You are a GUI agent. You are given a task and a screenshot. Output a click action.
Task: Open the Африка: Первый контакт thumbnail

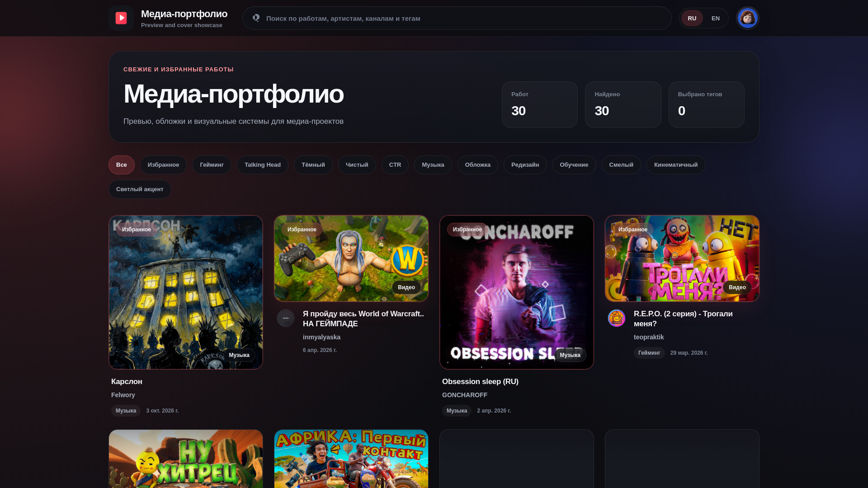click(351, 459)
